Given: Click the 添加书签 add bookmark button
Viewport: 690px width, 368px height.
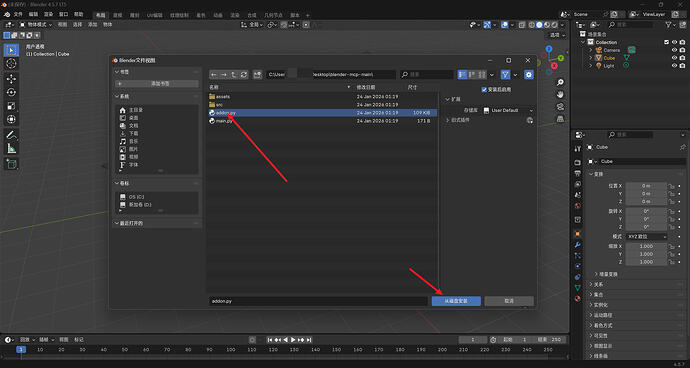Looking at the screenshot, I should pyautogui.click(x=157, y=84).
